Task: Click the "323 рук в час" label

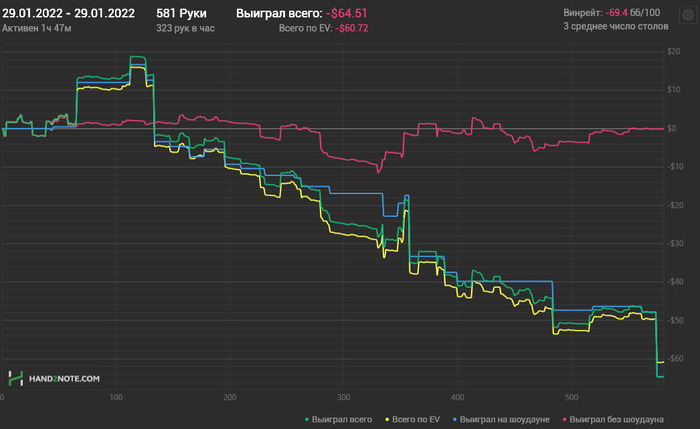Action: pos(188,28)
